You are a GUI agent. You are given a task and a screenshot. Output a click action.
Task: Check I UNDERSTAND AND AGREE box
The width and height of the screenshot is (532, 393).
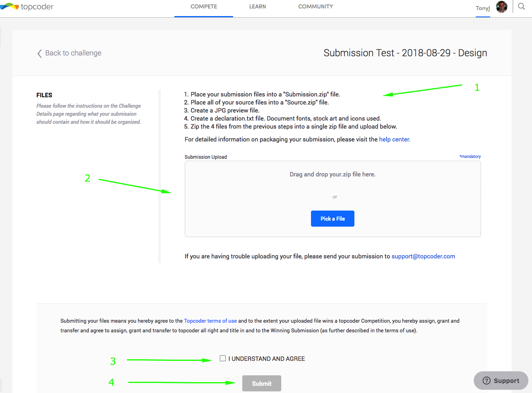tap(223, 358)
